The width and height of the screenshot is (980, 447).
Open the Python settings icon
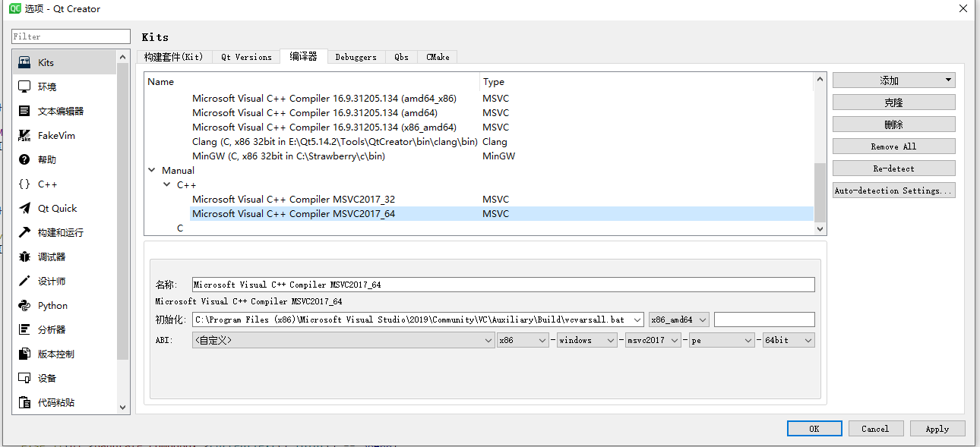pos(24,305)
